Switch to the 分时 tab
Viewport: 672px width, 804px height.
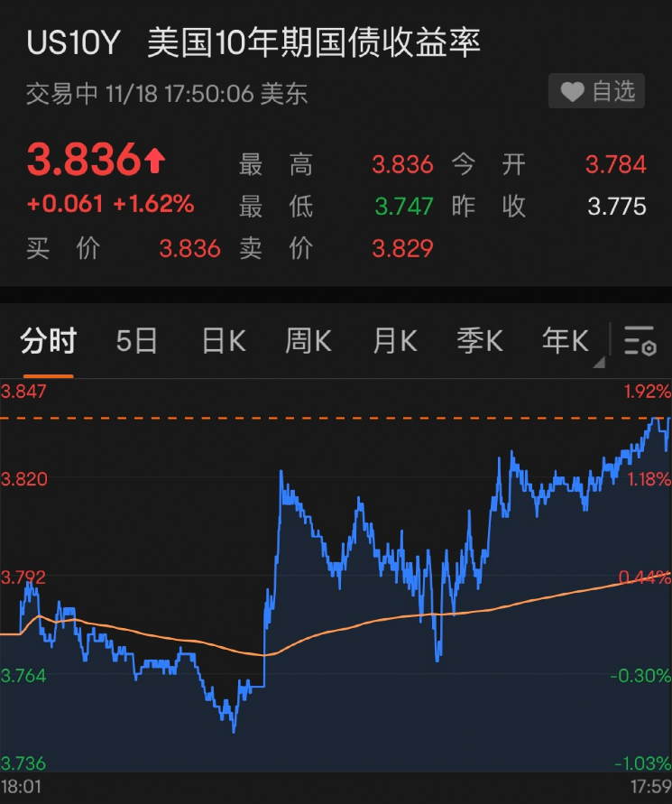[x=49, y=341]
